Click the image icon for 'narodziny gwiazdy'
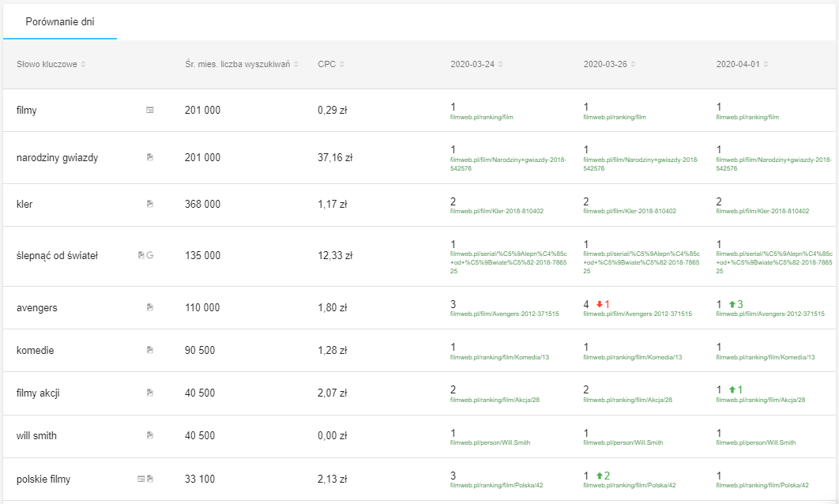 (150, 157)
